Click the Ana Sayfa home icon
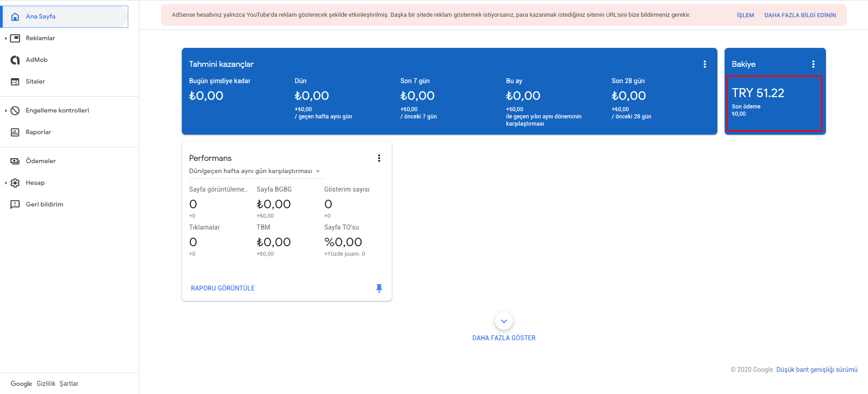868x394 pixels. click(x=15, y=17)
